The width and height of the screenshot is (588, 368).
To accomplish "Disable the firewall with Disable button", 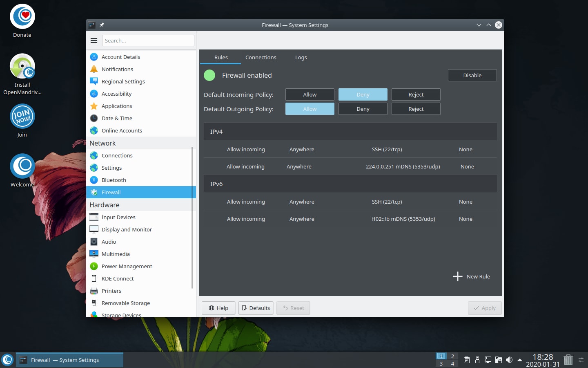I will click(x=472, y=75).
